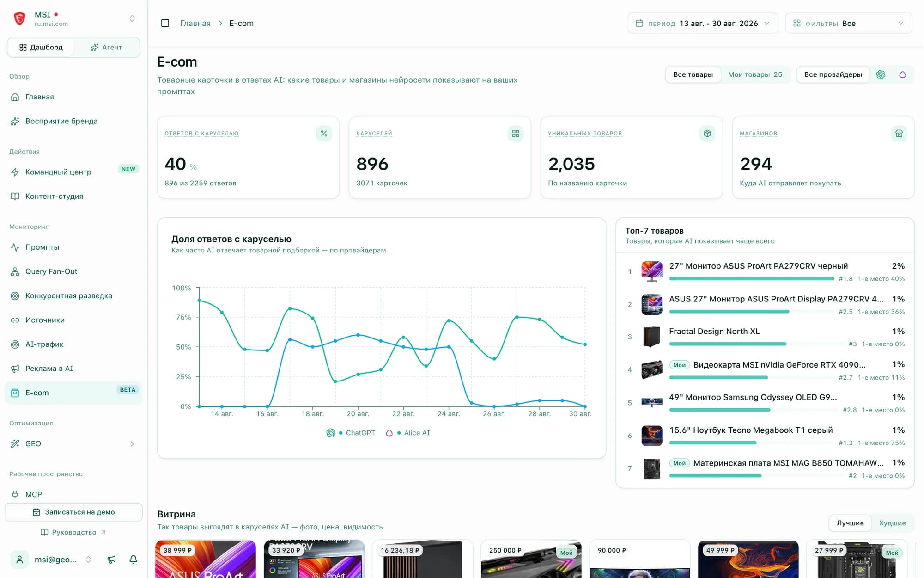Open Samsung Odyssey OLED G9 product row
Viewport: 924px width, 578px height.
[765, 403]
